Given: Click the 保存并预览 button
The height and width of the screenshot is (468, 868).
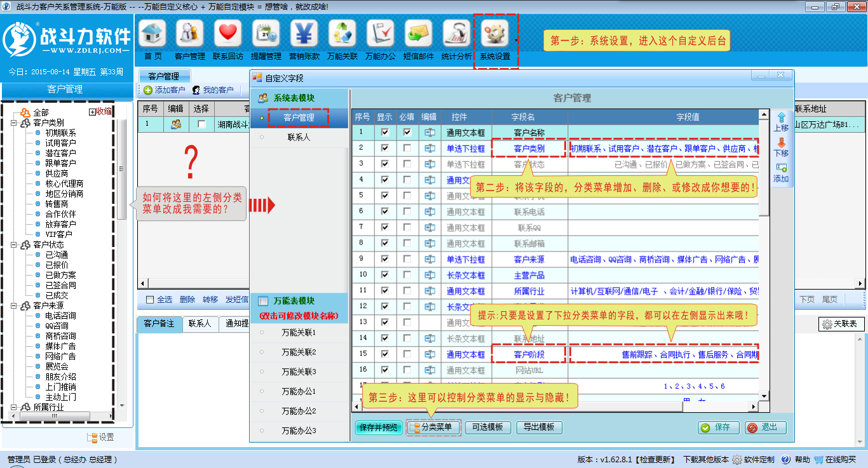Looking at the screenshot, I should 379,428.
